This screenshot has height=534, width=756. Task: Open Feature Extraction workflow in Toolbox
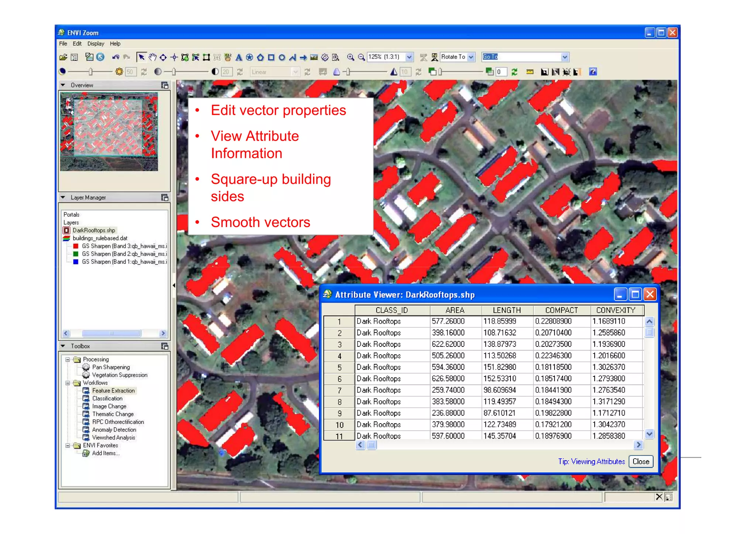113,390
